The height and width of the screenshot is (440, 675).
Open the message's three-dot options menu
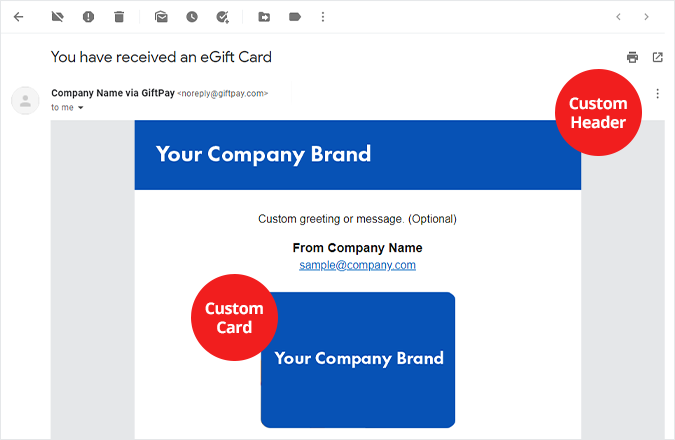(657, 94)
